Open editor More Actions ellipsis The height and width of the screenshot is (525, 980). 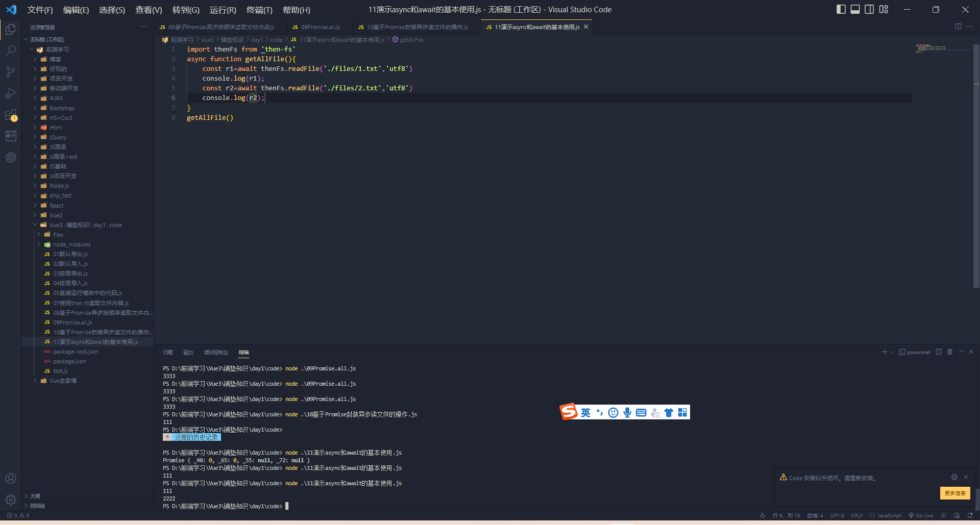coord(970,27)
